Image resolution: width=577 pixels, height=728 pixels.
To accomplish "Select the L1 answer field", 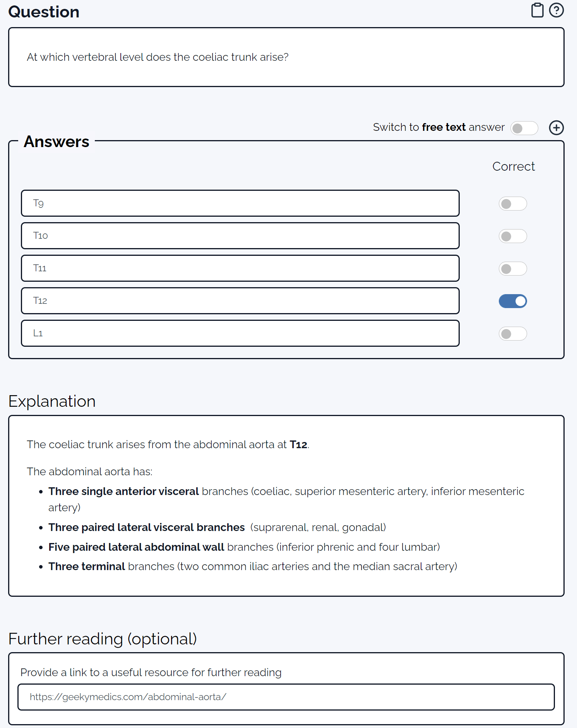I will [239, 333].
